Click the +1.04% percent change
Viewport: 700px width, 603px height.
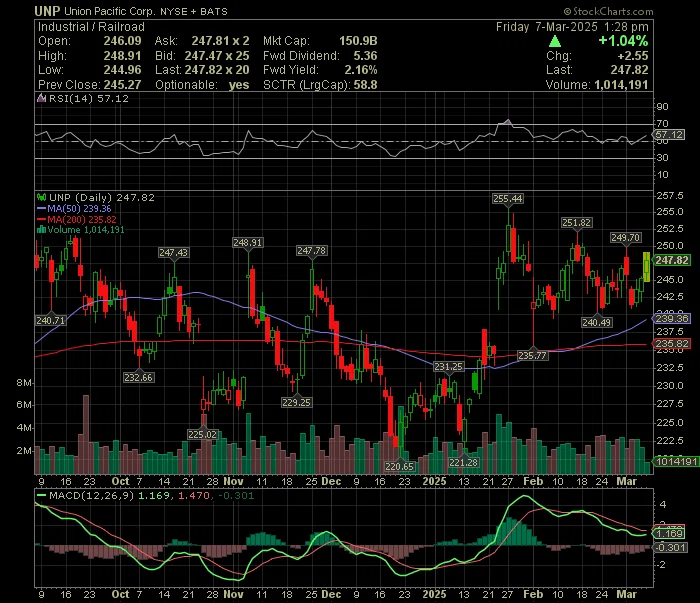click(x=623, y=41)
